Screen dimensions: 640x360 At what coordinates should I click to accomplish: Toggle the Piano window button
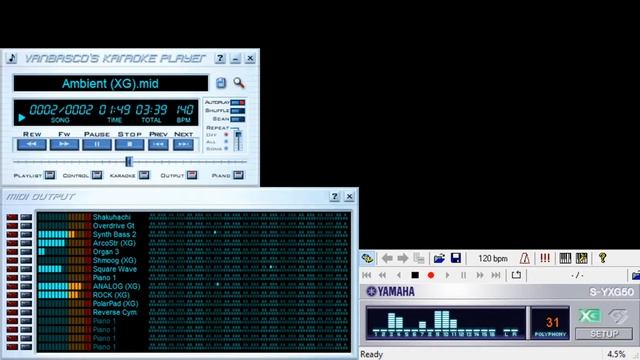click(238, 175)
